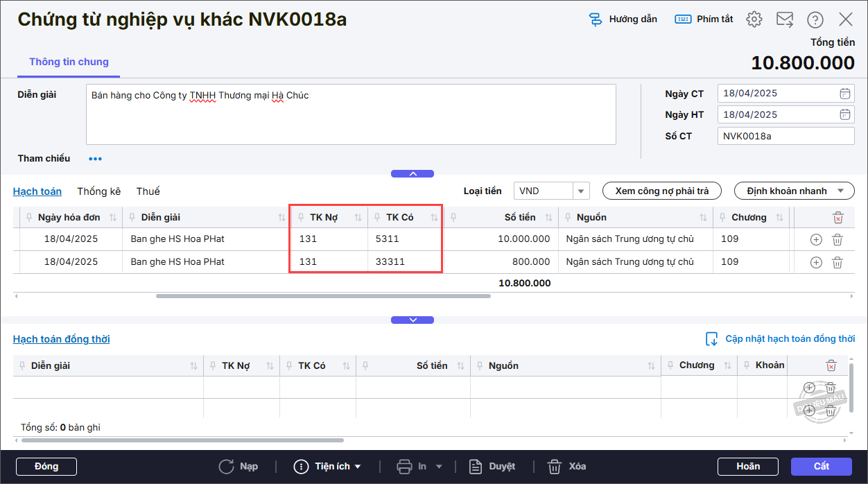Open the help question mark icon
This screenshot has width=868, height=484.
point(815,19)
